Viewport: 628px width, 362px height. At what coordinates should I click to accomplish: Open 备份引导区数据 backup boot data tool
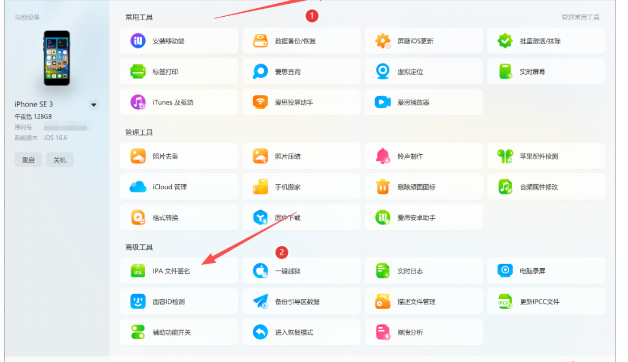[301, 302]
